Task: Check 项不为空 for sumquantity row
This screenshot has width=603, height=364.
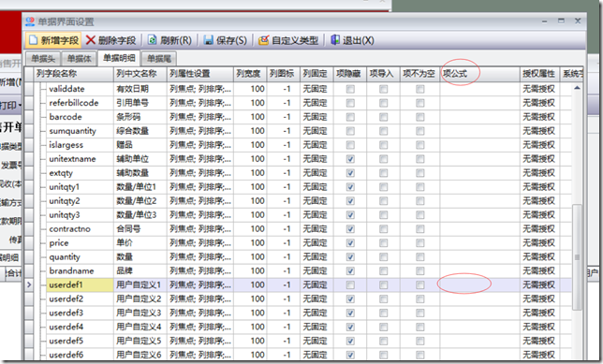Action: click(419, 131)
